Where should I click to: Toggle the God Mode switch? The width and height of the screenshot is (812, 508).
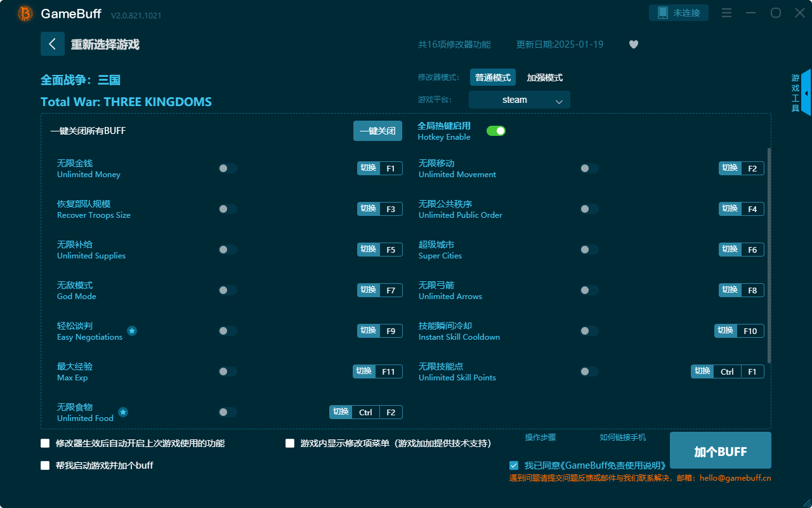227,290
